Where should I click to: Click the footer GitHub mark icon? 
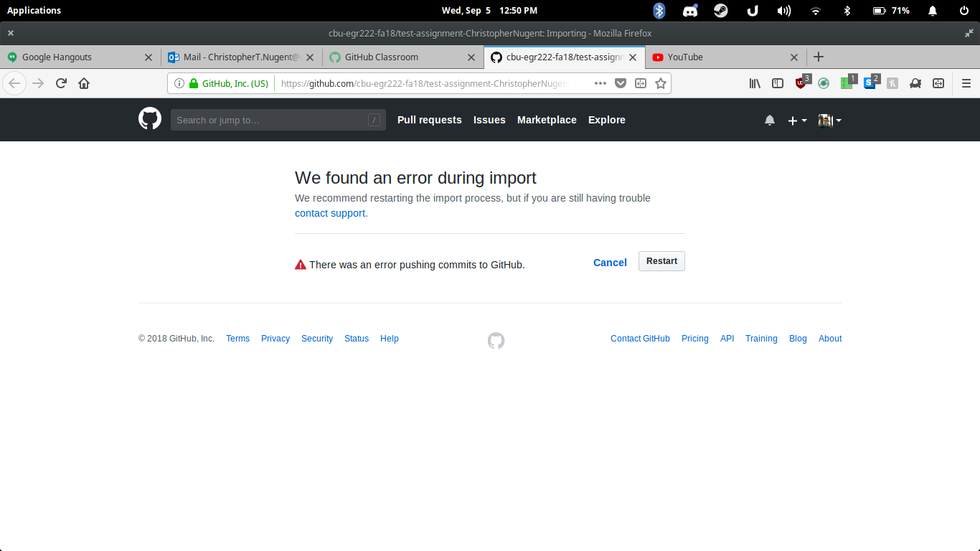[496, 341]
